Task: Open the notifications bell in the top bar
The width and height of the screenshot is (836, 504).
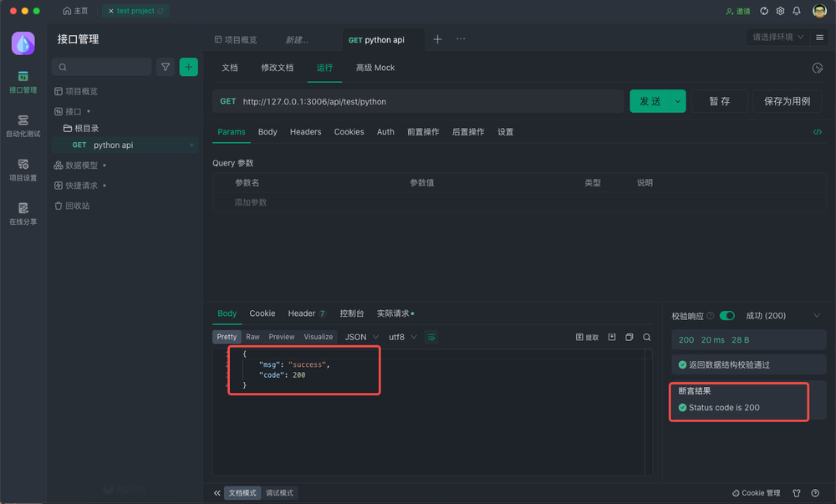Action: [x=797, y=12]
